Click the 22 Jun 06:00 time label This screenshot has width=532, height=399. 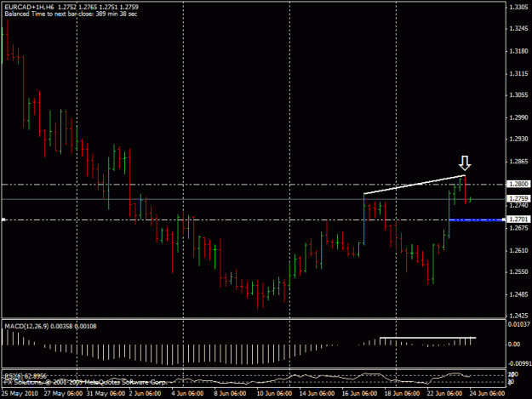[x=444, y=393]
